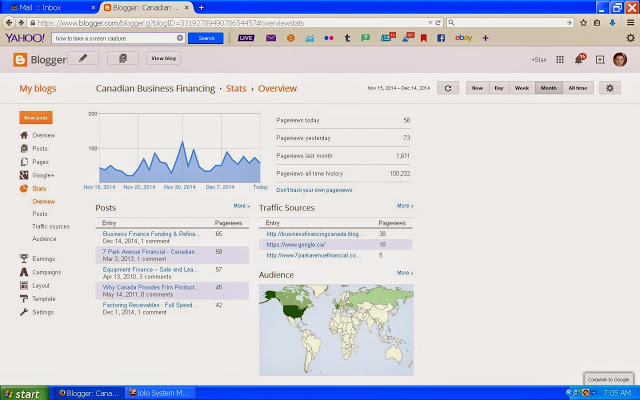Click the pencil compose icon beside Blogger logo

click(x=83, y=59)
